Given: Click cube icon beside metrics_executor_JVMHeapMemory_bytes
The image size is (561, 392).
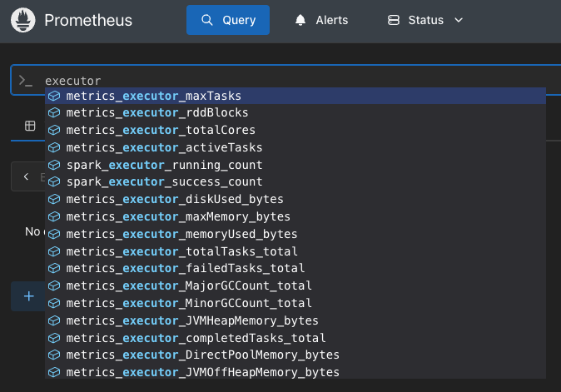Looking at the screenshot, I should click(x=54, y=320).
